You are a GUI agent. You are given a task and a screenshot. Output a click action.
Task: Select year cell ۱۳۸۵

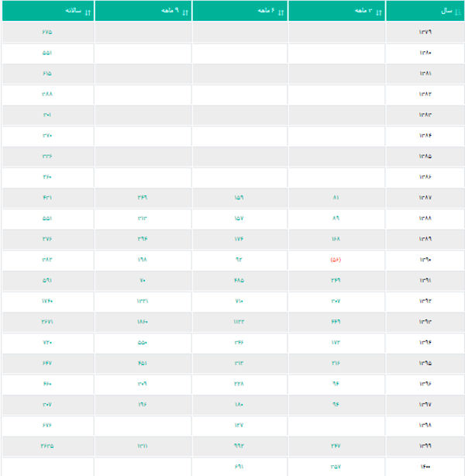click(x=425, y=156)
